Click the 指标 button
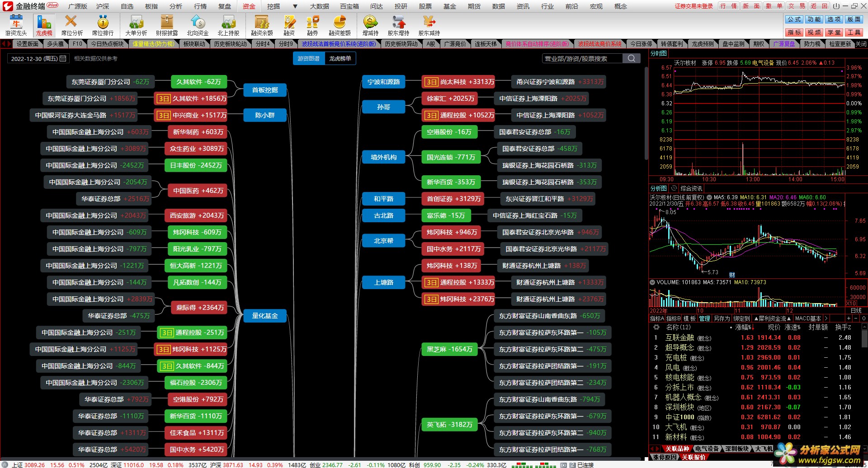The height and width of the screenshot is (468, 868). tap(794, 33)
